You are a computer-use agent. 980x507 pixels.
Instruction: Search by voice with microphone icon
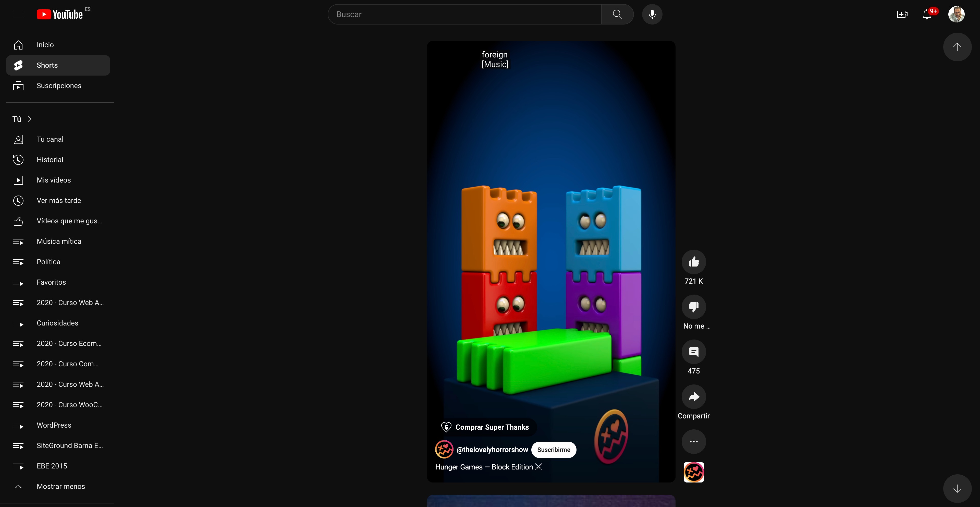click(652, 15)
